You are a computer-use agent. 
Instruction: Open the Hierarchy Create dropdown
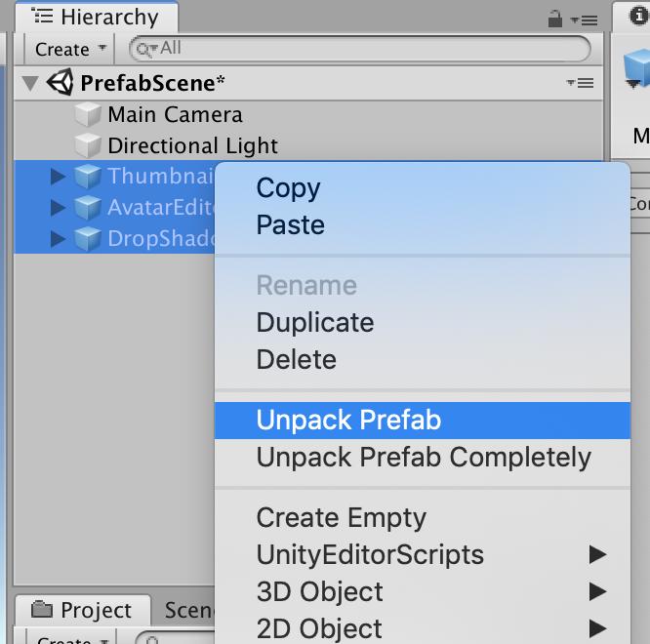pos(68,49)
